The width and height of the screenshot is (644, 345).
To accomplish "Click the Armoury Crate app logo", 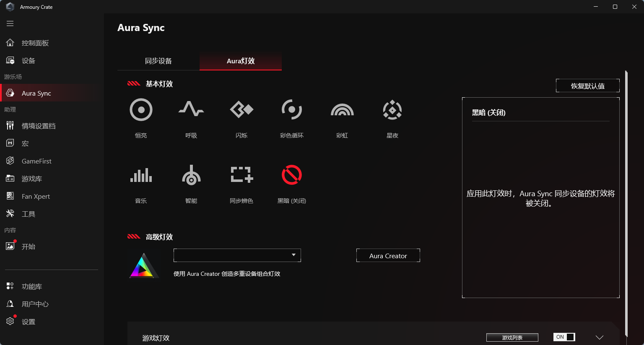I will 10,7.
